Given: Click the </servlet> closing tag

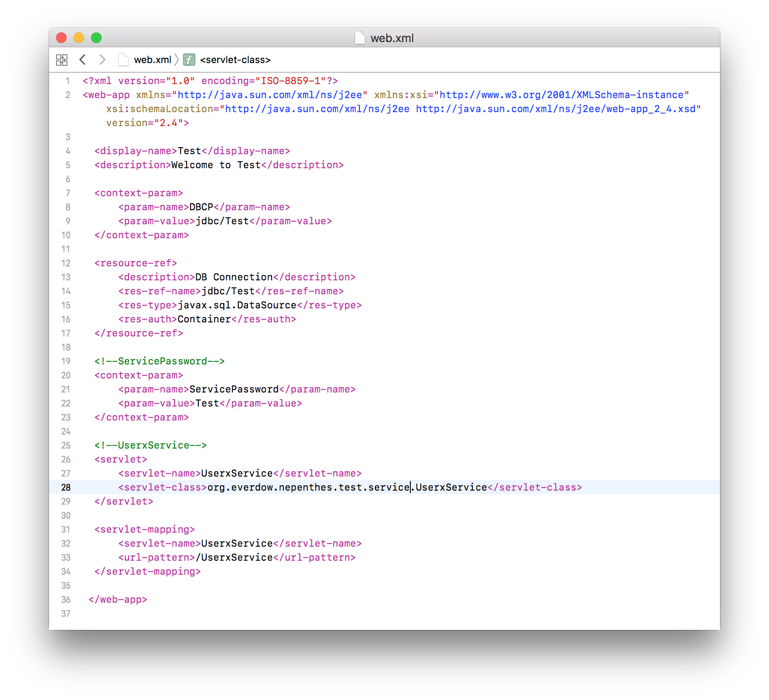Looking at the screenshot, I should (124, 502).
